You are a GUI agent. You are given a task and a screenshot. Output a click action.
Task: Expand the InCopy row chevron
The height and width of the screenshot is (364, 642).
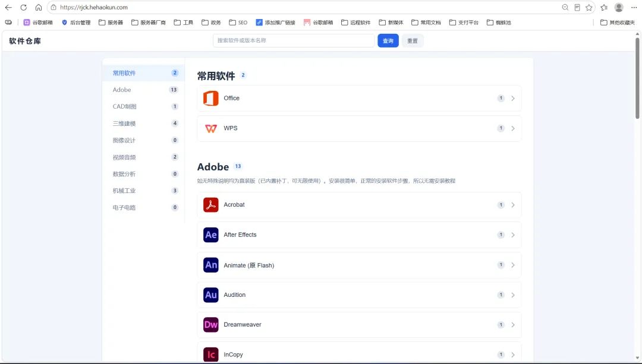512,354
